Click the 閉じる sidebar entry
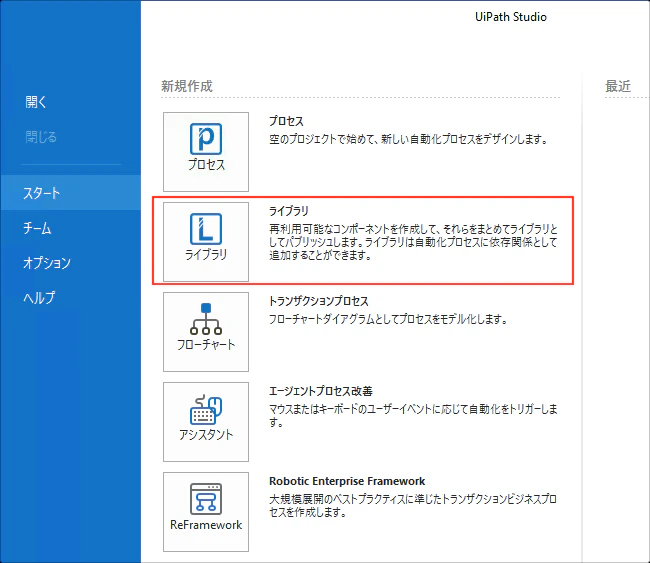This screenshot has width=650, height=563. tap(41, 136)
